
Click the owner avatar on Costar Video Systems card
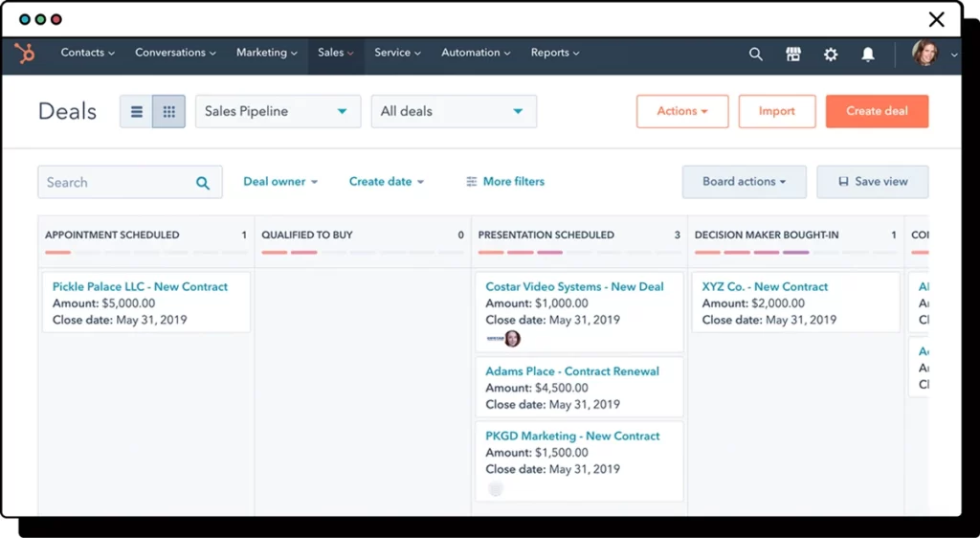[512, 339]
